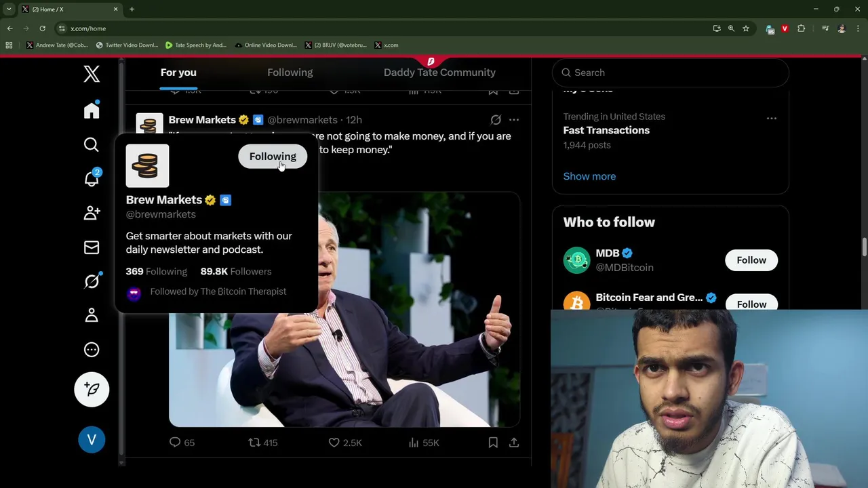The height and width of the screenshot is (488, 868).
Task: Switch to Daddy Tate Community tab
Action: pos(439,73)
